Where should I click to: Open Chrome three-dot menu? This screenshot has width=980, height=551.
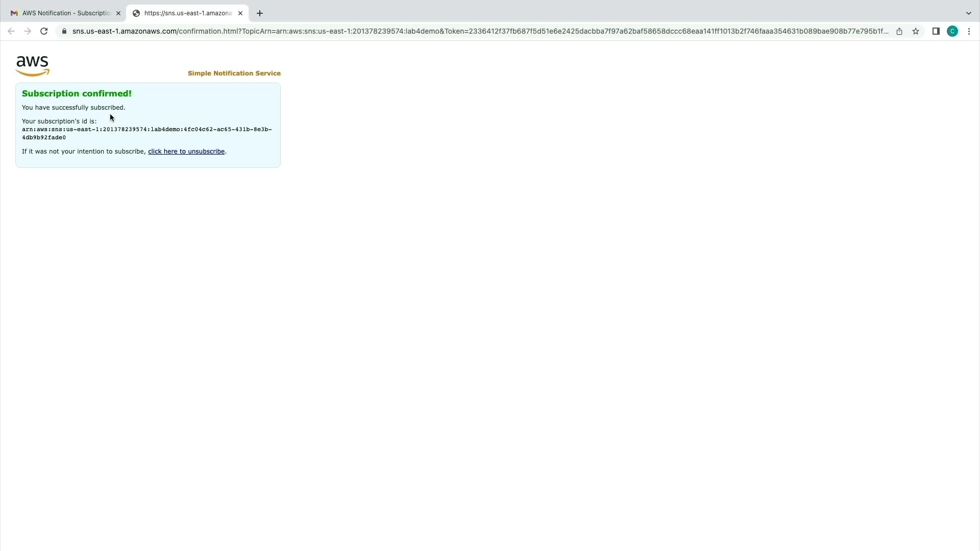coord(969,31)
